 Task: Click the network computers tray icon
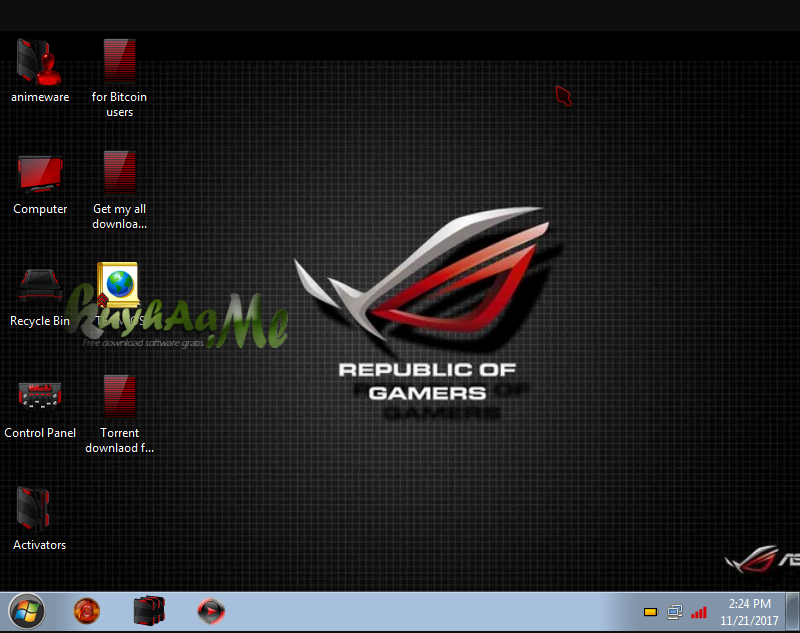[x=674, y=612]
